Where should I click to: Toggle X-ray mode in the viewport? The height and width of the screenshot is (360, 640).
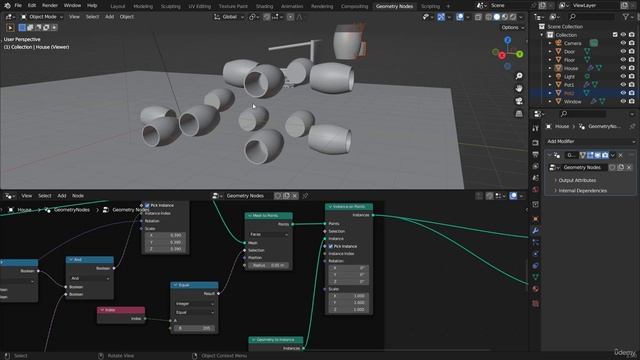478,17
